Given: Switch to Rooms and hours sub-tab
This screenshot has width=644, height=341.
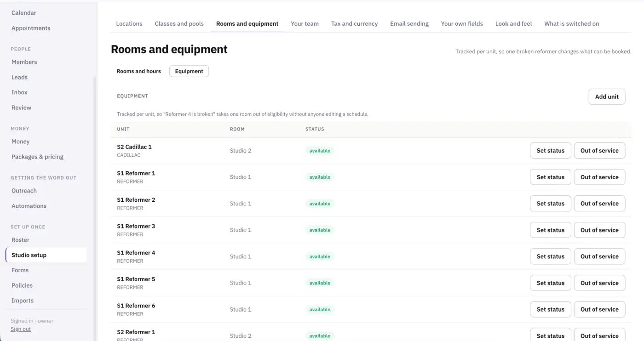Looking at the screenshot, I should [138, 71].
